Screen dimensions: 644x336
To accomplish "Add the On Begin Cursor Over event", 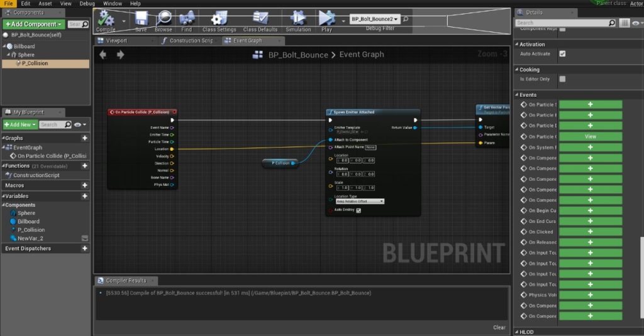I will (590, 210).
